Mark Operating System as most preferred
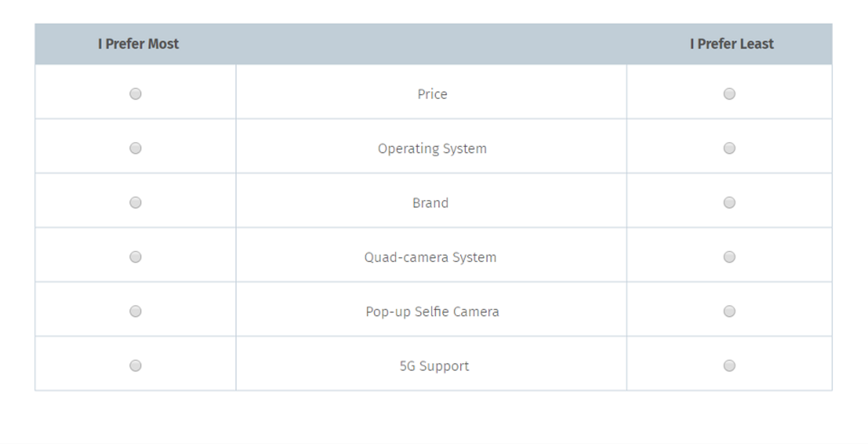Image resolution: width=868 pixels, height=444 pixels. click(x=136, y=148)
